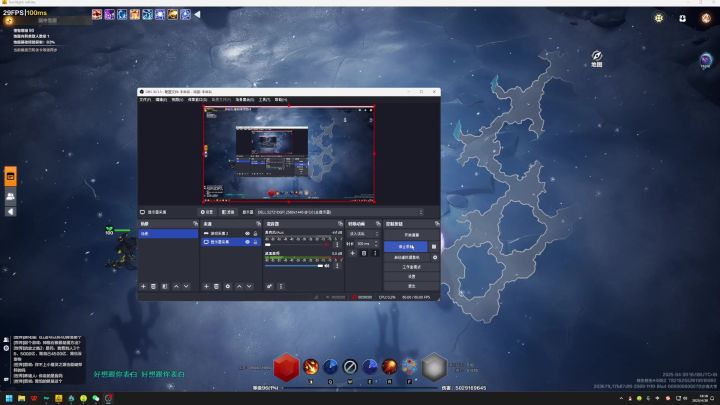Open File Explorer from the taskbar
Screen dimensions: 720x405
point(21,398)
